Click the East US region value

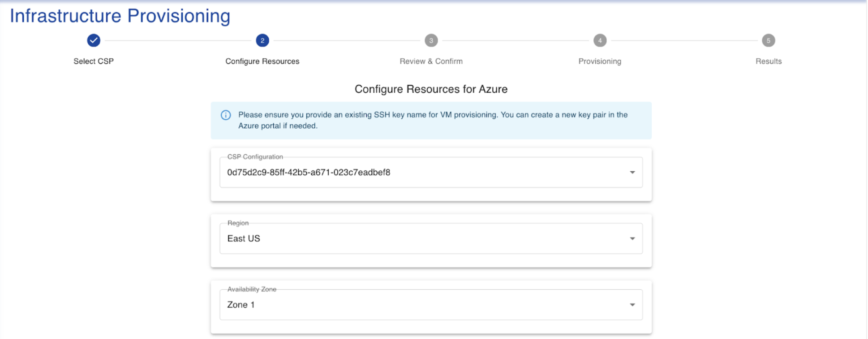[x=244, y=239]
